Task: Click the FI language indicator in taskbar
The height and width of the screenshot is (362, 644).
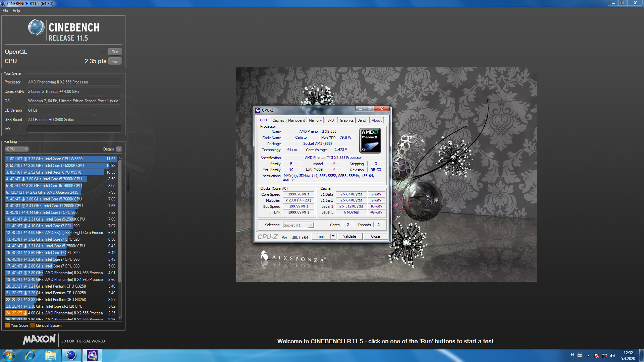Action: [572, 355]
